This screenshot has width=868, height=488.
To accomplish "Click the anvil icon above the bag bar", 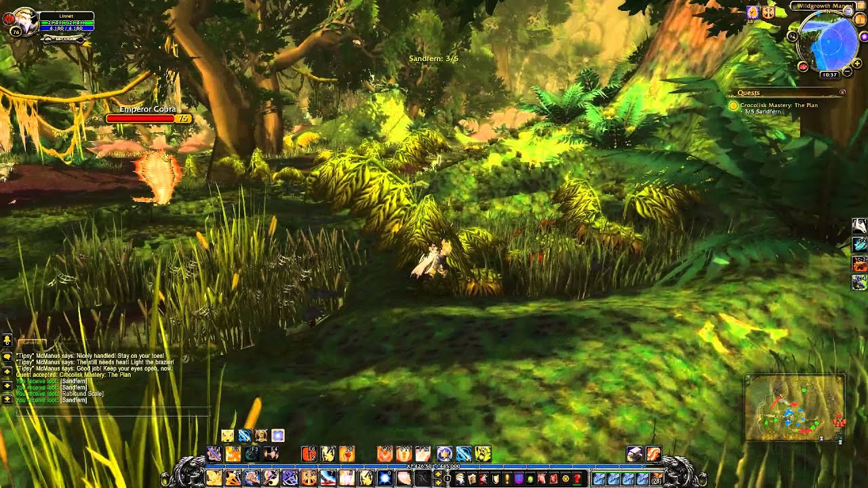I will point(634,454).
